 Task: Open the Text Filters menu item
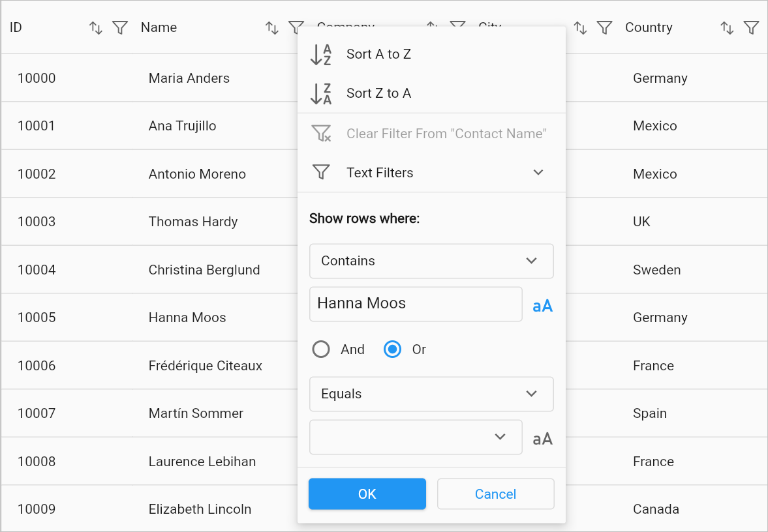[x=431, y=172]
